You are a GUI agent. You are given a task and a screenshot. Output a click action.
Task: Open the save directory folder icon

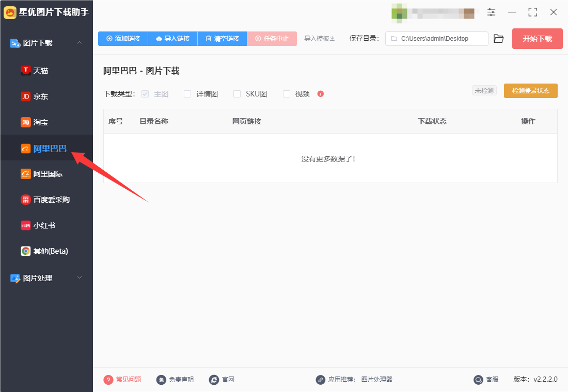coord(499,39)
